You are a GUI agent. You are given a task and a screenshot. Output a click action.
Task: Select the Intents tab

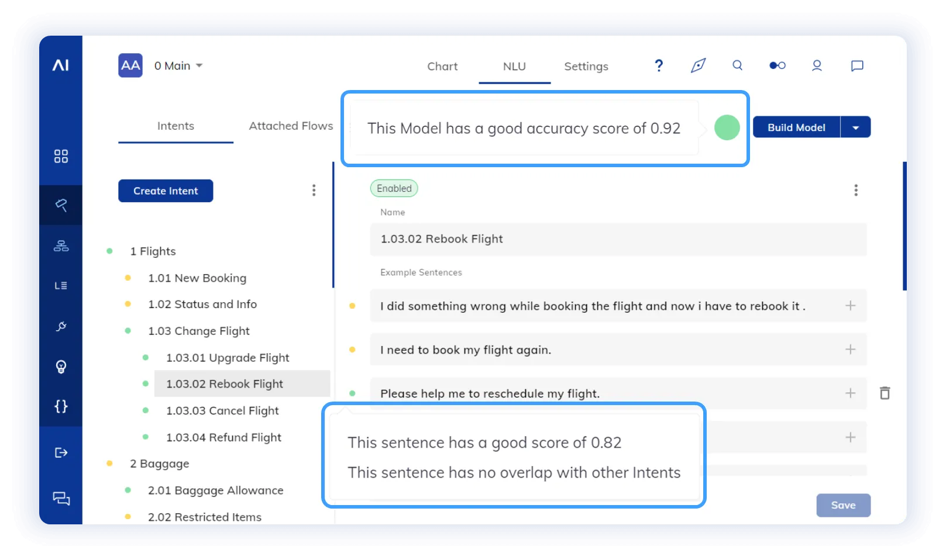click(176, 126)
